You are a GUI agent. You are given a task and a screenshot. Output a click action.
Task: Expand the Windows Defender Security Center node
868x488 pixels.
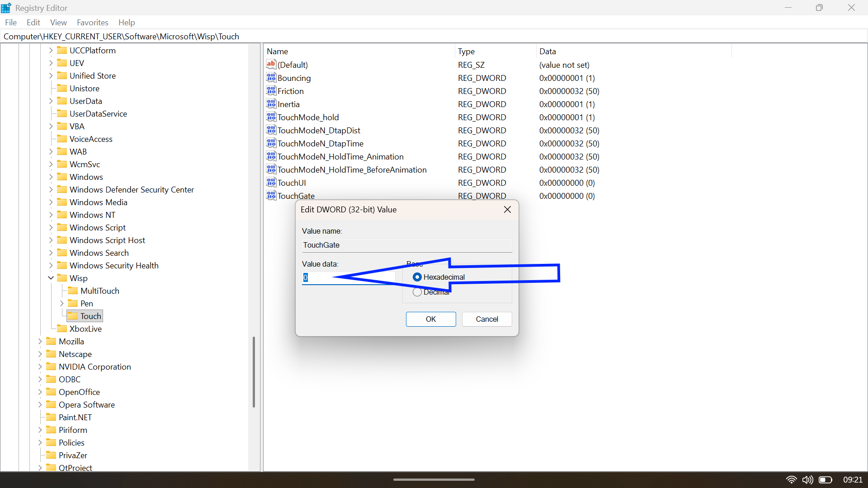click(x=51, y=189)
